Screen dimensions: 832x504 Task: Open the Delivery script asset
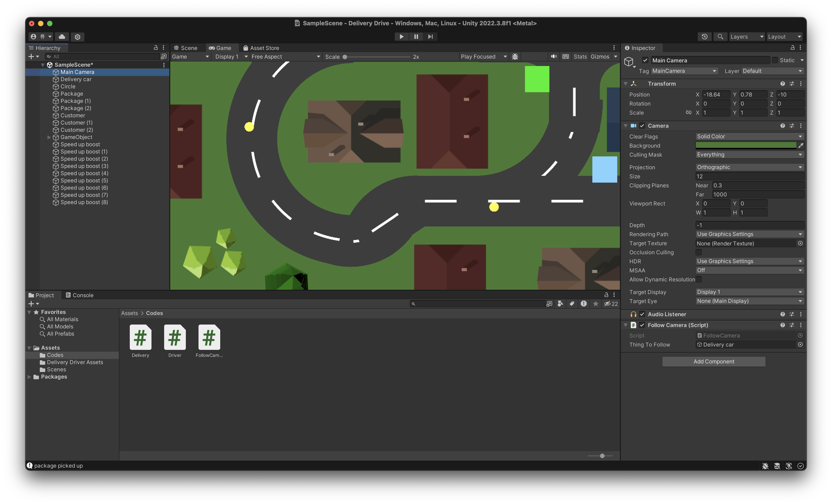tap(140, 338)
